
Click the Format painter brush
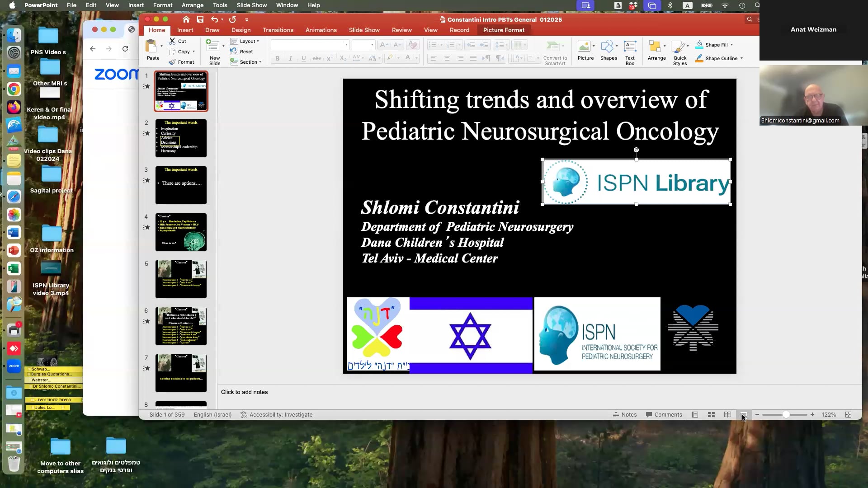point(172,62)
